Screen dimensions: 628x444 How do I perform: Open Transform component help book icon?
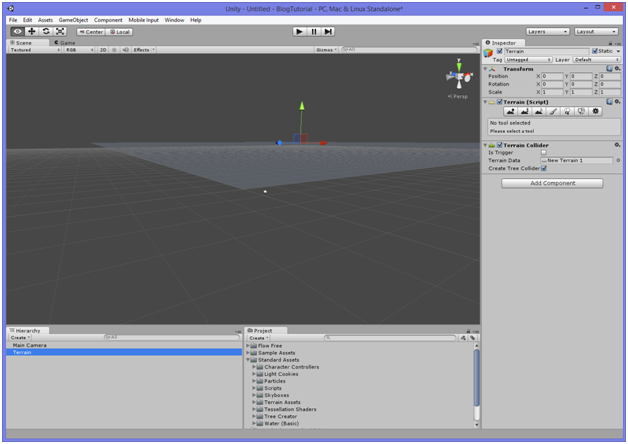[609, 69]
